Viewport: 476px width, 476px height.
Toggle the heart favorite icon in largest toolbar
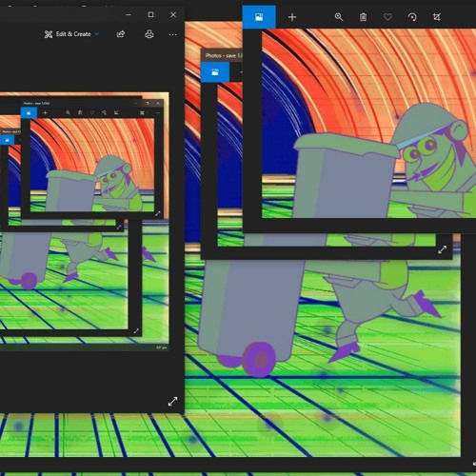click(387, 17)
